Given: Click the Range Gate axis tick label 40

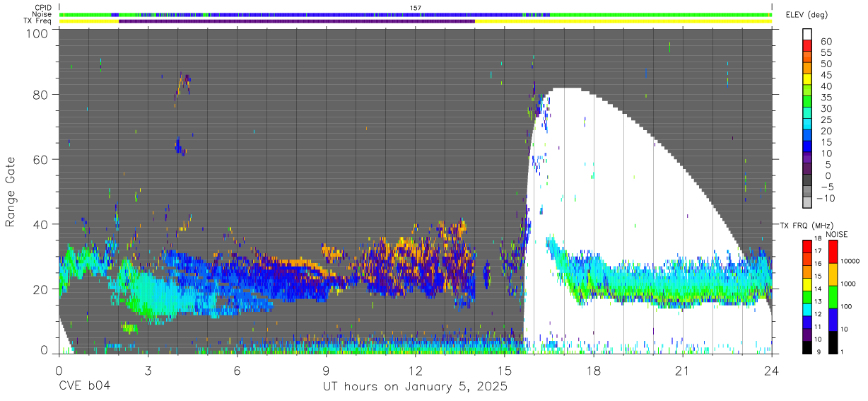Looking at the screenshot, I should click(41, 224).
